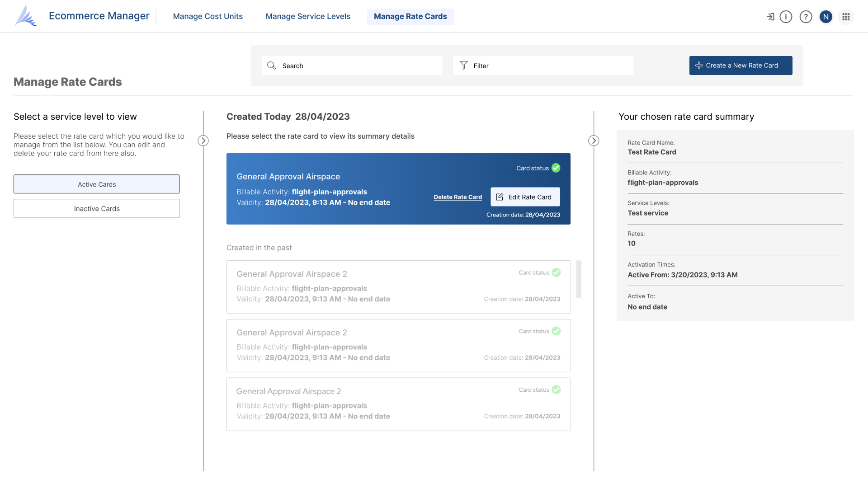868x488 pixels.
Task: Click the funnel filter icon
Action: (x=464, y=66)
